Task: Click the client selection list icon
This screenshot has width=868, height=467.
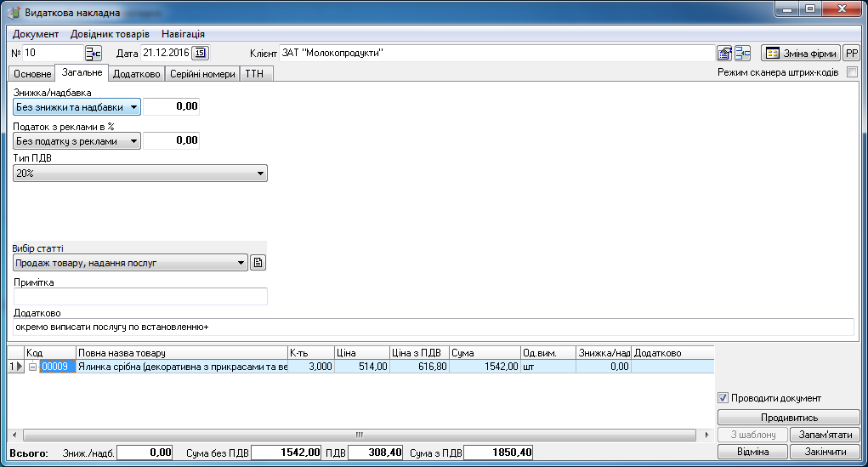Action: [x=742, y=53]
